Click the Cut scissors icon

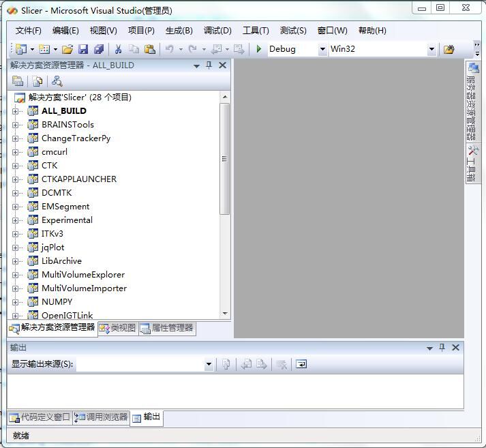(118, 49)
